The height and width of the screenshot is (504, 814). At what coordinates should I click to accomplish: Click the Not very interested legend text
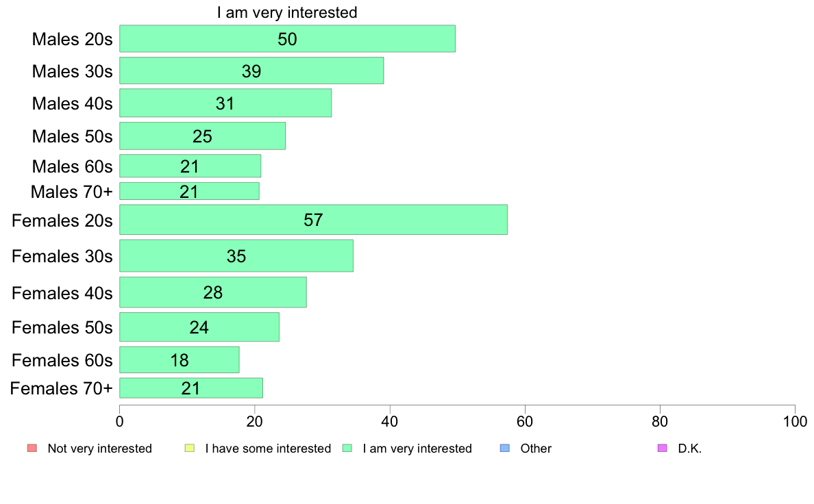99,449
